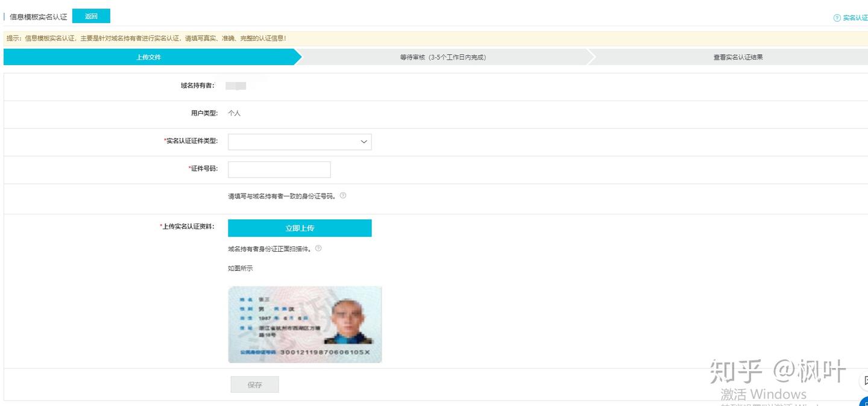
Task: Click the 立即上传 upload button
Action: [300, 228]
